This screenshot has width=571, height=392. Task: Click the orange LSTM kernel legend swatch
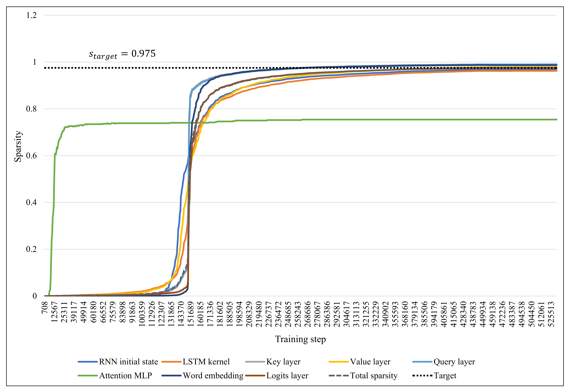[171, 362]
